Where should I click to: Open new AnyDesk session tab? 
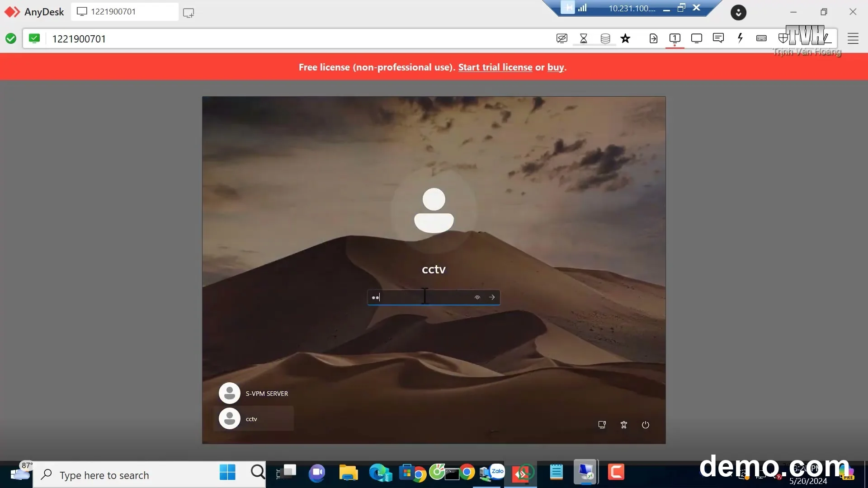[x=189, y=13]
